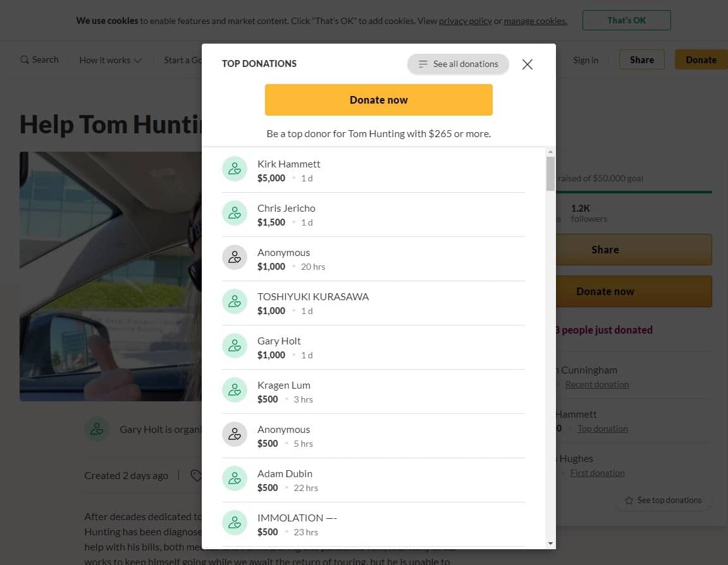The image size is (728, 565).
Task: Click the Top donation link
Action: 602,428
